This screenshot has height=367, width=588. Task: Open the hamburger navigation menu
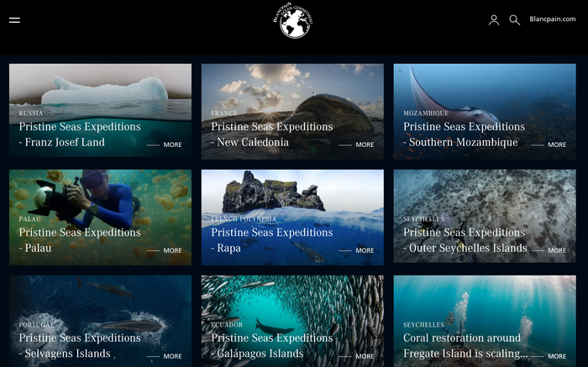(x=14, y=20)
